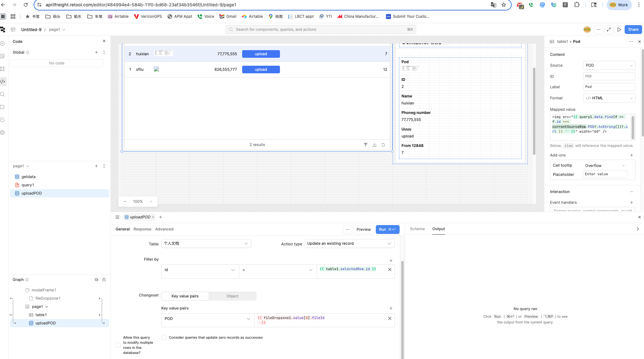Add new Global code with plus icon
Image resolution: width=644 pixels, height=359 pixels.
click(96, 52)
